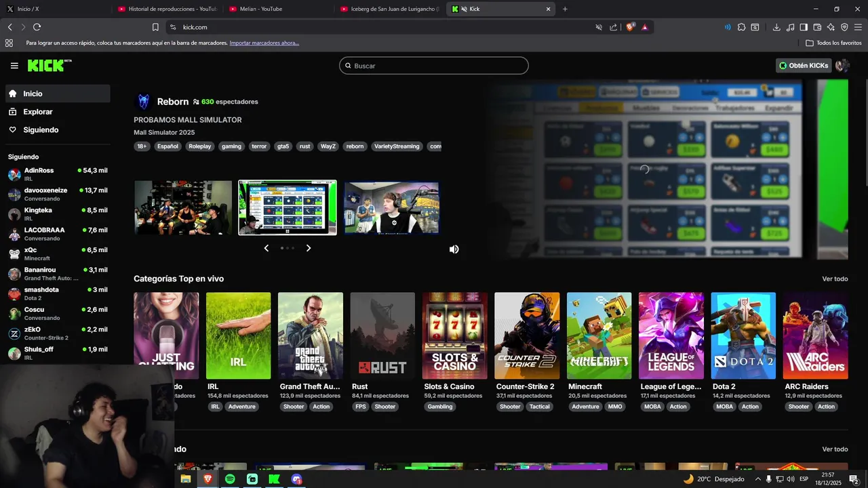
Task: Click the share page icon in address bar
Action: click(614, 27)
